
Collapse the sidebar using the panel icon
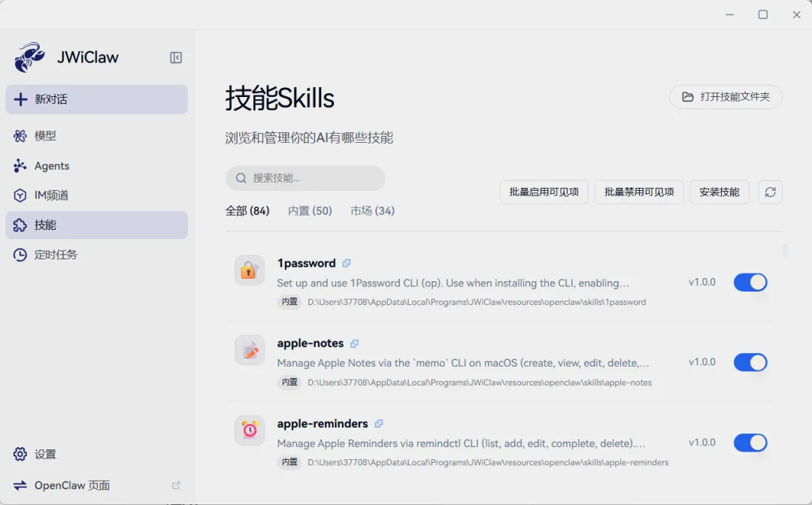click(x=176, y=58)
